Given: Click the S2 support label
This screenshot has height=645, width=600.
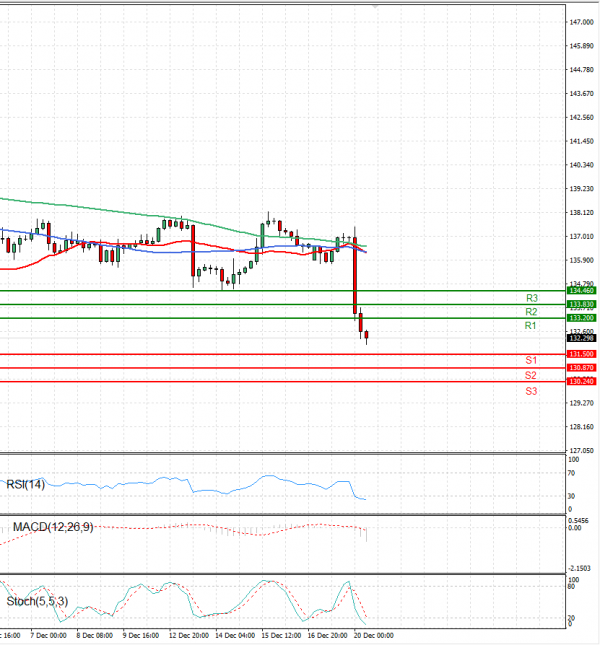Looking at the screenshot, I should (x=531, y=375).
